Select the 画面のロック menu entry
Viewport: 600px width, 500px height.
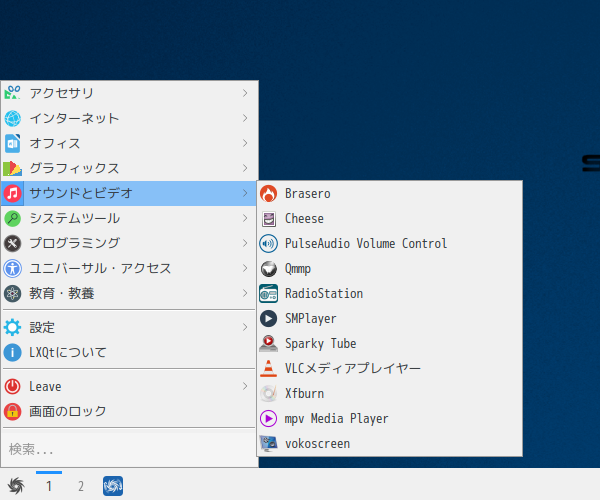129,411
